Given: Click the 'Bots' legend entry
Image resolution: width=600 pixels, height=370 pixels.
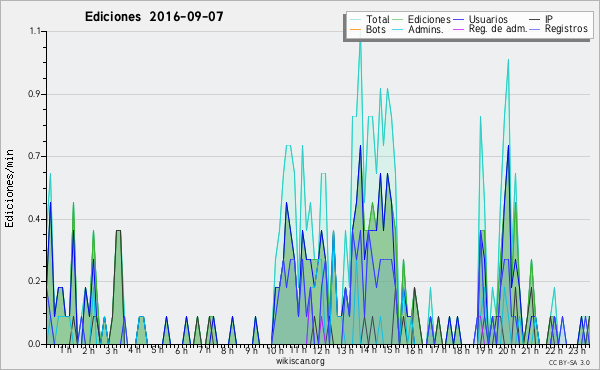Looking at the screenshot, I should pyautogui.click(x=368, y=29).
